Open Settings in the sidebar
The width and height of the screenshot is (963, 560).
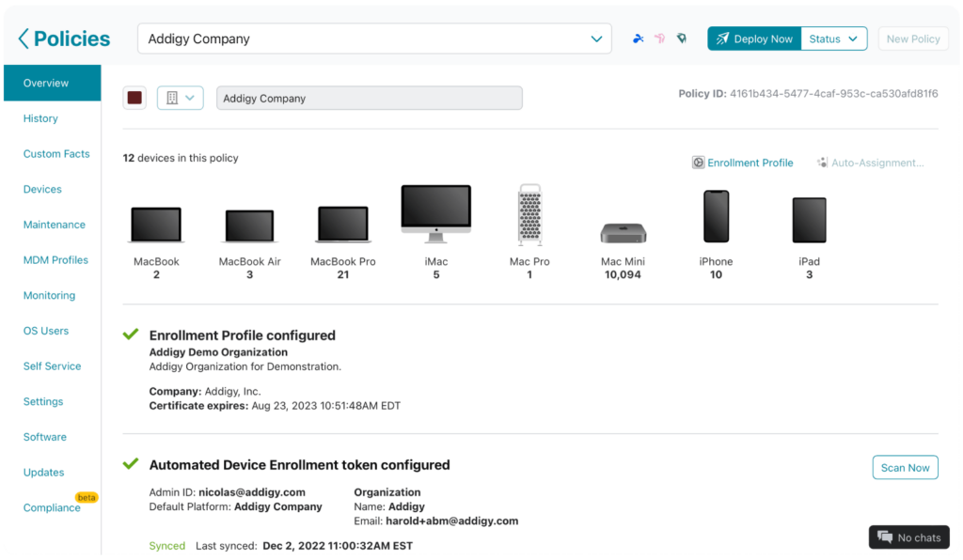point(43,401)
